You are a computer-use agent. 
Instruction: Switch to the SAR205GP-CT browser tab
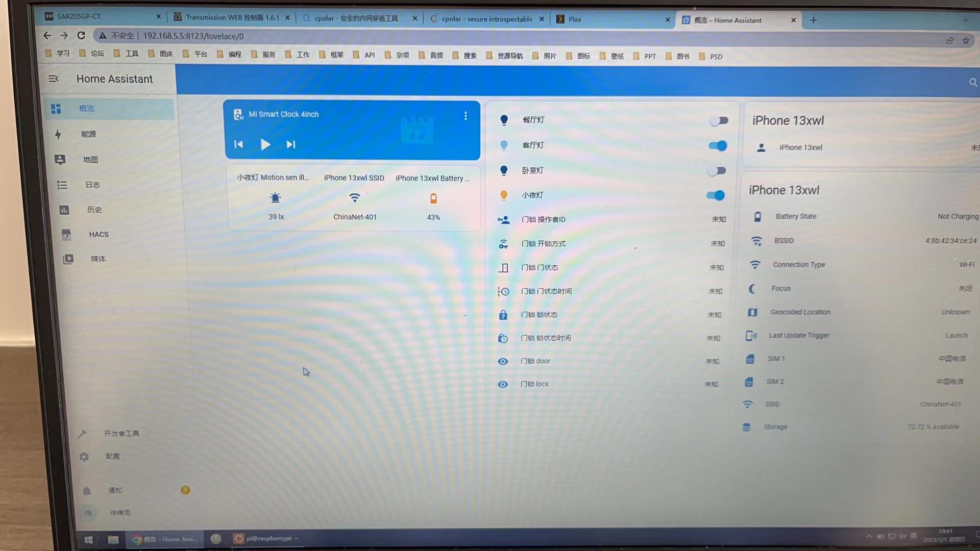click(102, 16)
